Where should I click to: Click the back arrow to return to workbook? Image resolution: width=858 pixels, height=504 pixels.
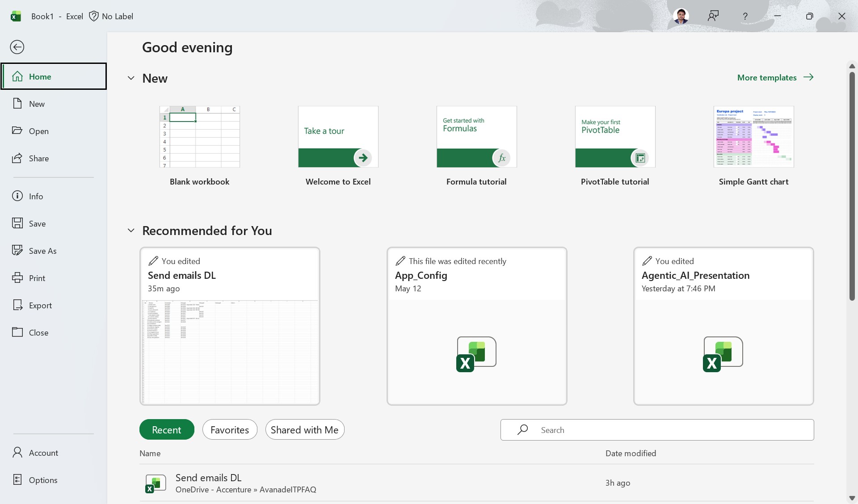point(17,47)
